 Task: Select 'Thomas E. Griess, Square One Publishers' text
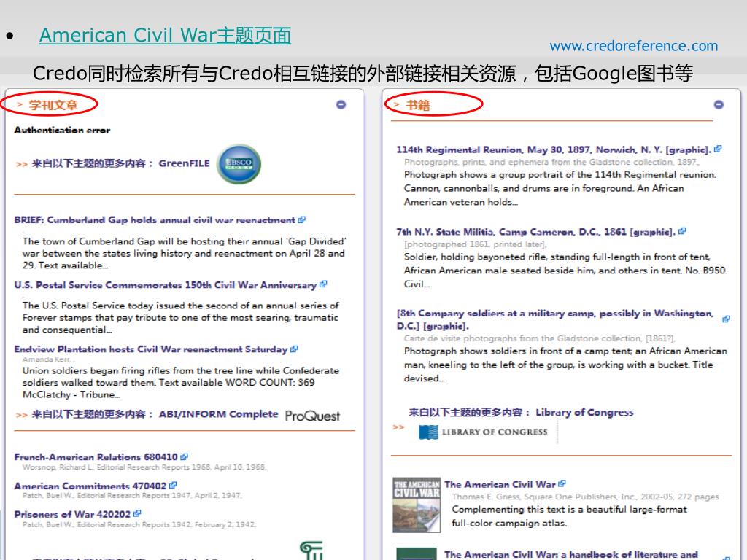(x=543, y=497)
